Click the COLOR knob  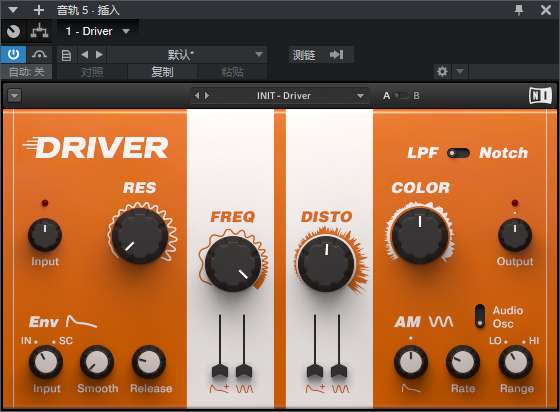[420, 236]
